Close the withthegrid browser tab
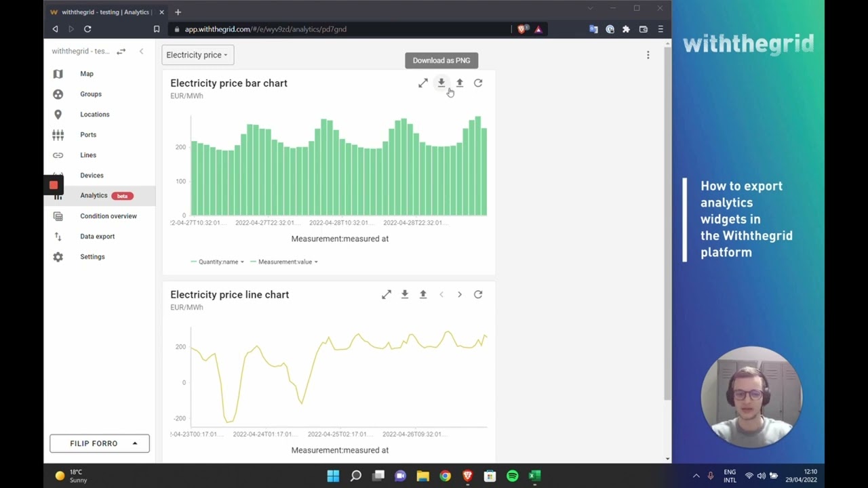Image resolution: width=868 pixels, height=488 pixels. click(161, 12)
